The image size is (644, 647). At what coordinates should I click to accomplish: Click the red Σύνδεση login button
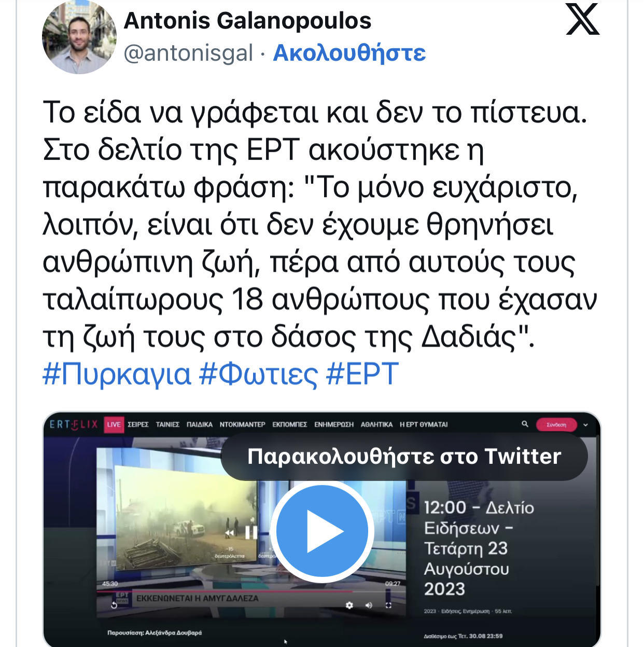pos(556,424)
